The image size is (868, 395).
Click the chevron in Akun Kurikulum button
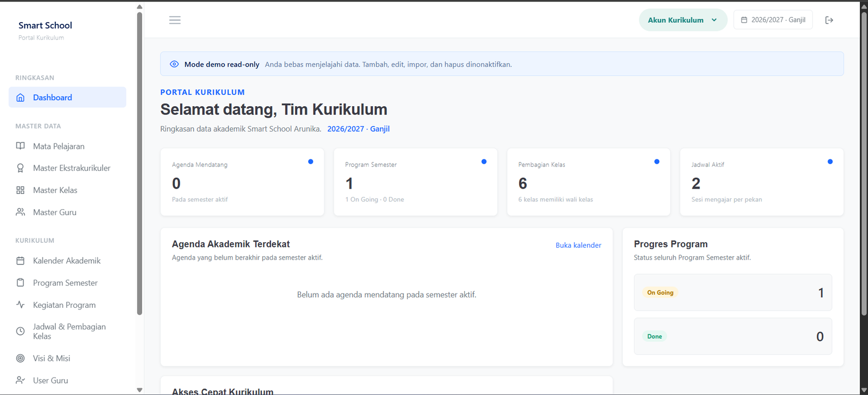pos(714,20)
